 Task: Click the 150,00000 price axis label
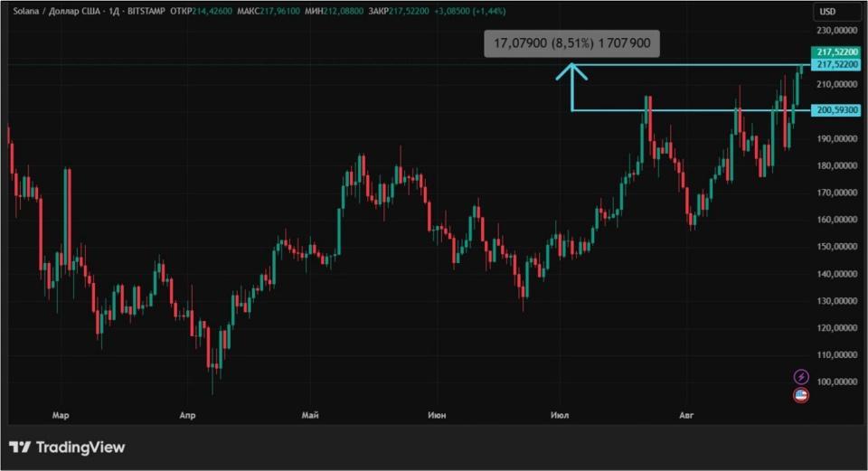click(837, 246)
